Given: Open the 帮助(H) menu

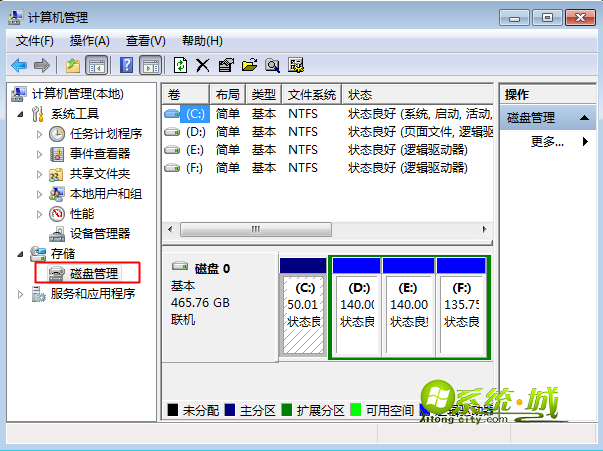Looking at the screenshot, I should pyautogui.click(x=202, y=41).
